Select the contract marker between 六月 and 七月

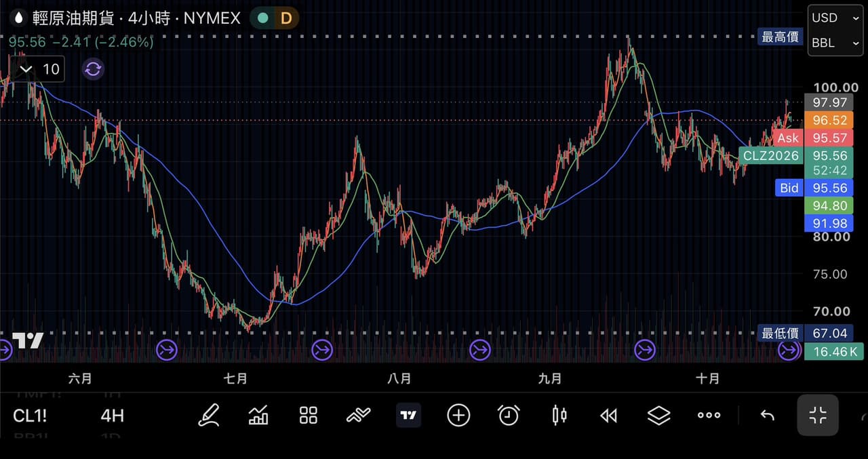[x=167, y=350]
